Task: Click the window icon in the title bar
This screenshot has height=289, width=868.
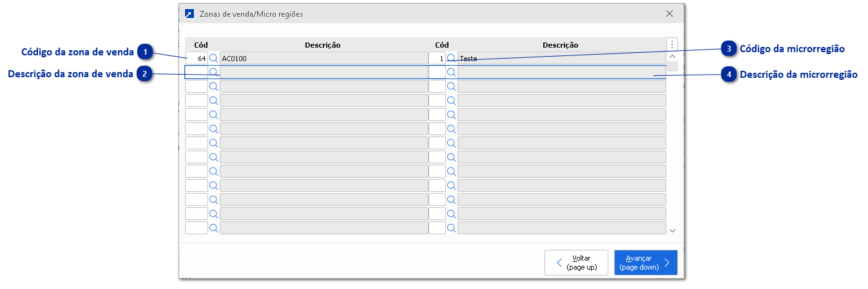Action: pyautogui.click(x=189, y=14)
